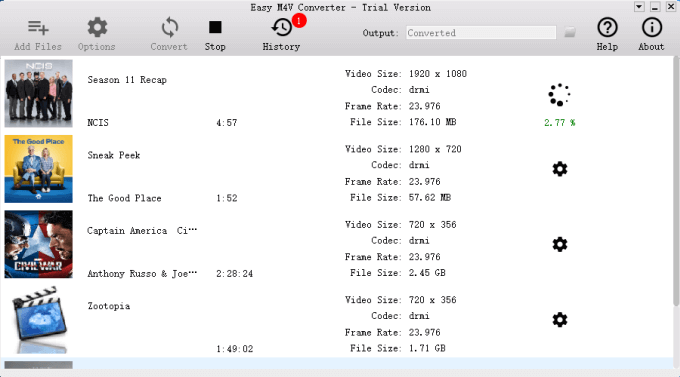680x377 pixels.
Task: Open the Options gear in the toolbar
Action: [97, 27]
